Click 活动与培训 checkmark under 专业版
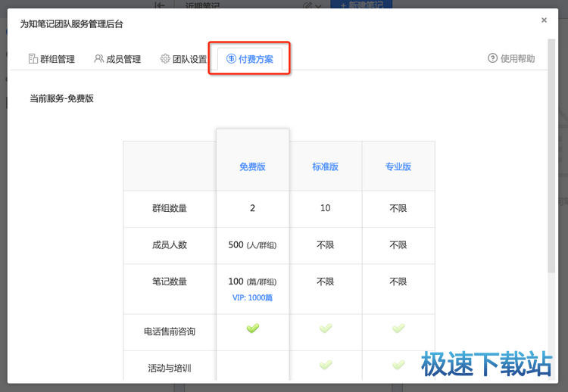568x392 pixels. click(x=398, y=365)
